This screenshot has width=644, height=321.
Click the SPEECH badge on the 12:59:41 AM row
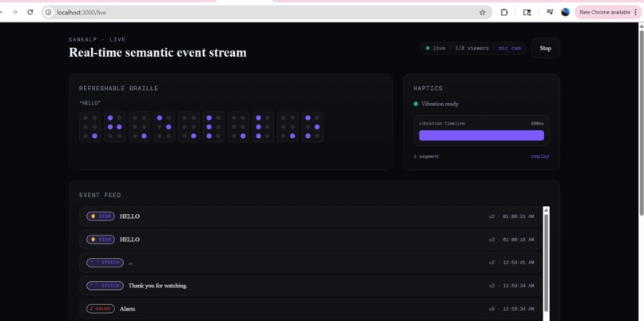coord(105,262)
